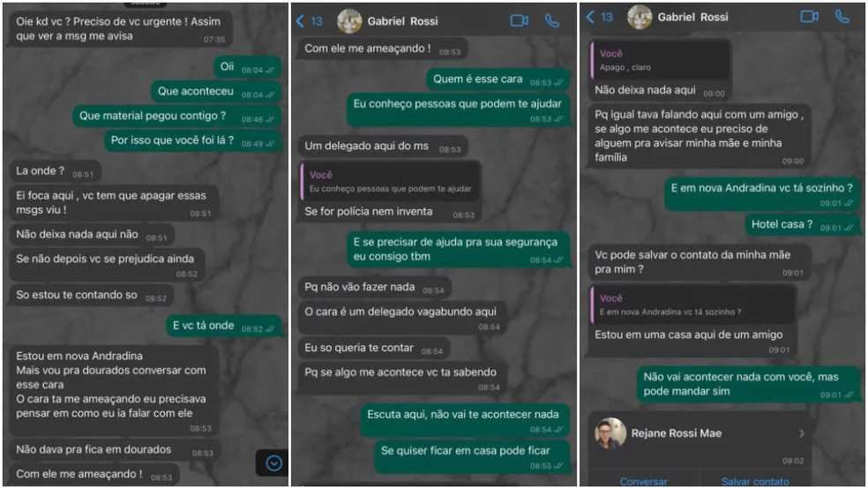Open the Gabriel Rossi name header in the middle chat
The image size is (868, 489).
402,21
